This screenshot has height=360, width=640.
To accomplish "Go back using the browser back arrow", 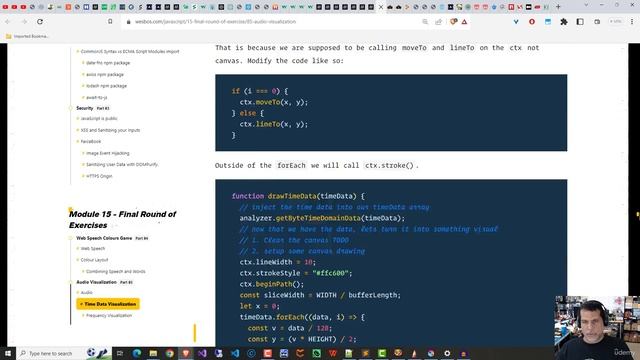I will click(8, 22).
